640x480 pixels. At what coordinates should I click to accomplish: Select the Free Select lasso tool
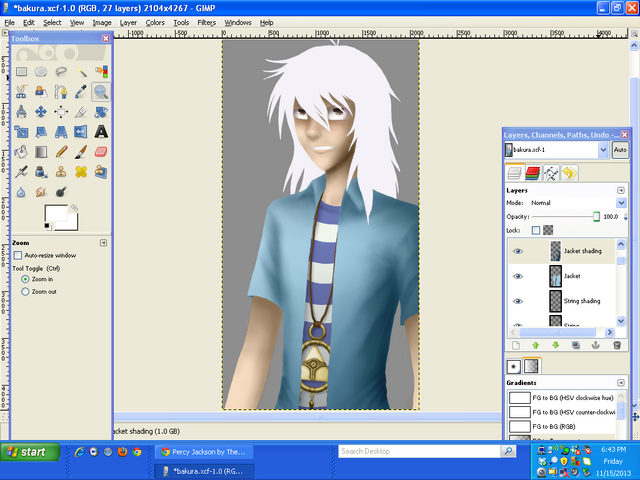[x=61, y=72]
